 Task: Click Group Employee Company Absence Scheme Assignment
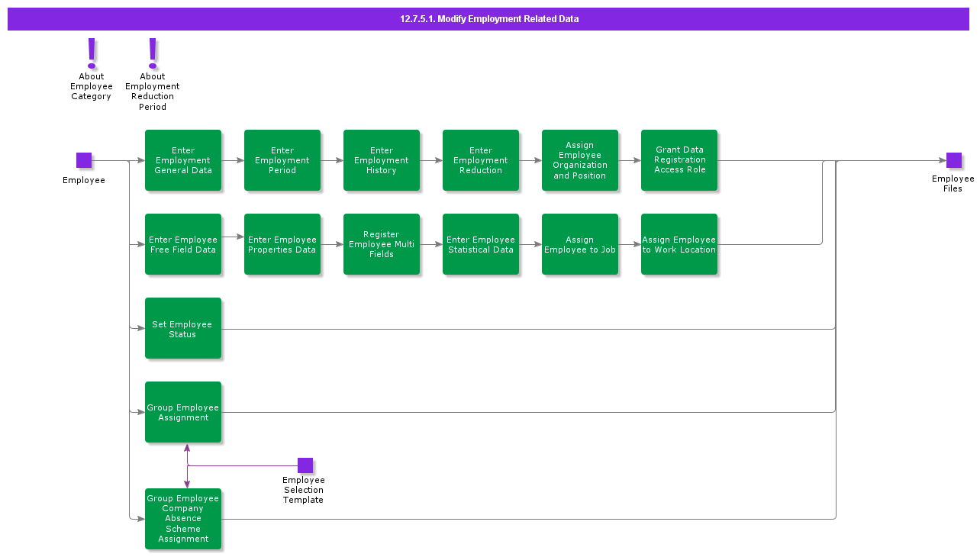coord(183,519)
